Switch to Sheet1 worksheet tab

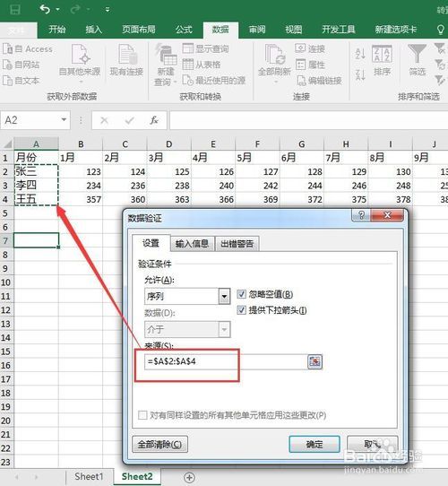point(89,477)
